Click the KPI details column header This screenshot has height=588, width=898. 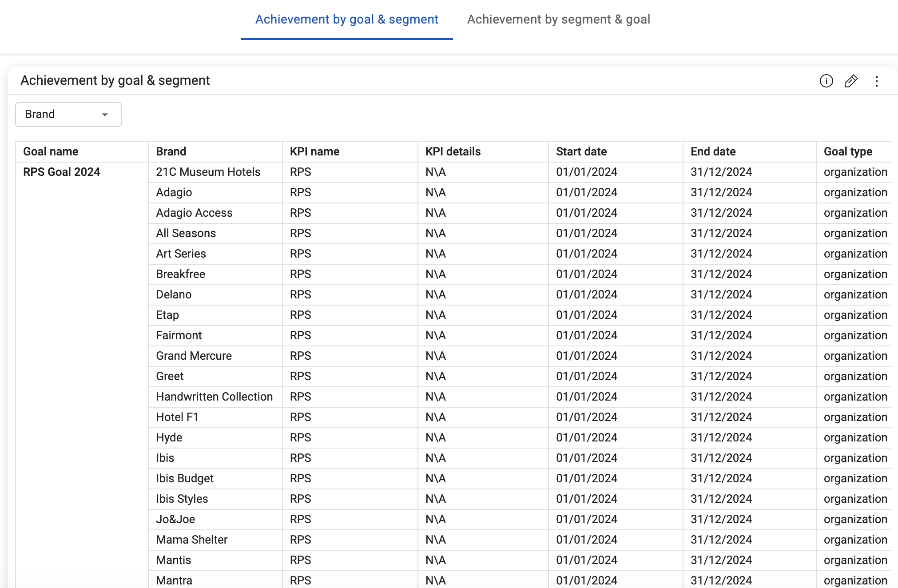(453, 151)
